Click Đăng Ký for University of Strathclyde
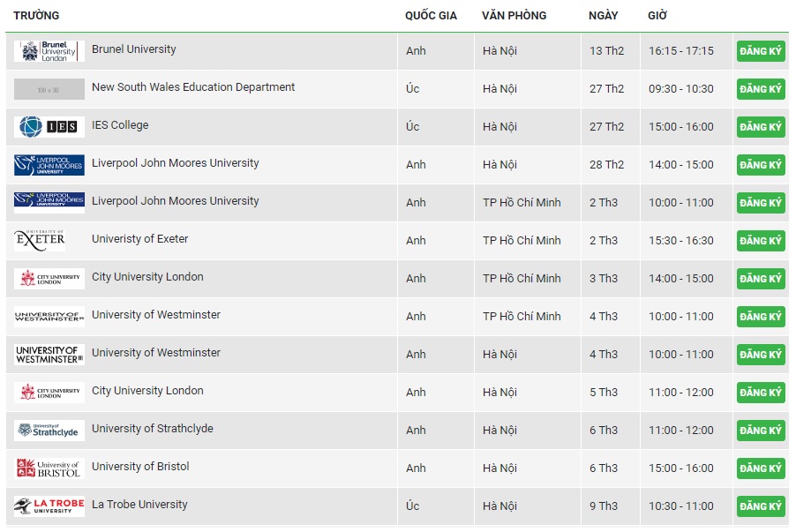796x532 pixels. pyautogui.click(x=761, y=431)
